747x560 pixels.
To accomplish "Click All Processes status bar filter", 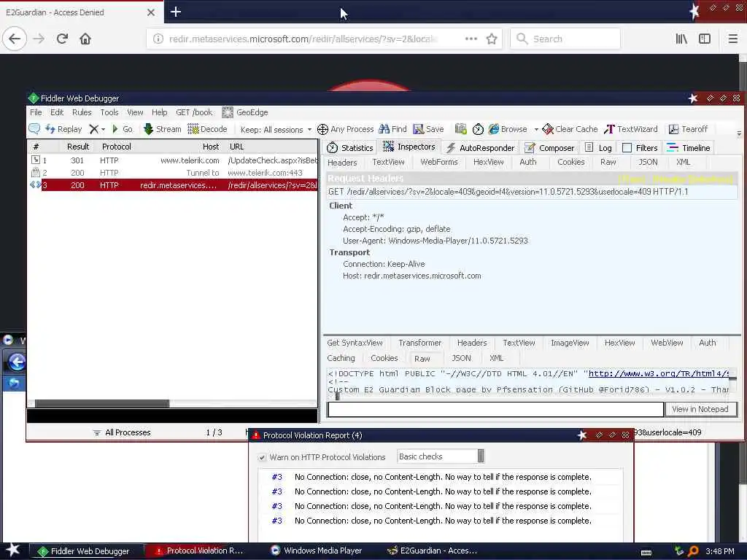I will (x=122, y=432).
